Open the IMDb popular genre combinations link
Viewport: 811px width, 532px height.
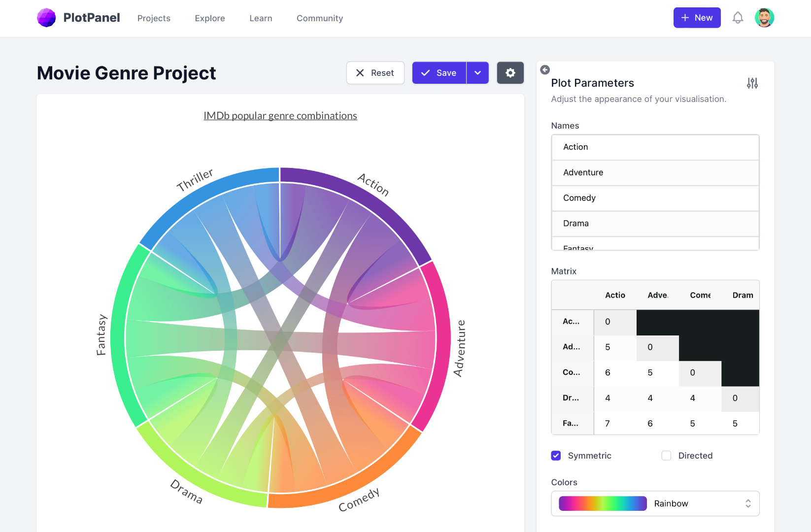[x=280, y=115]
